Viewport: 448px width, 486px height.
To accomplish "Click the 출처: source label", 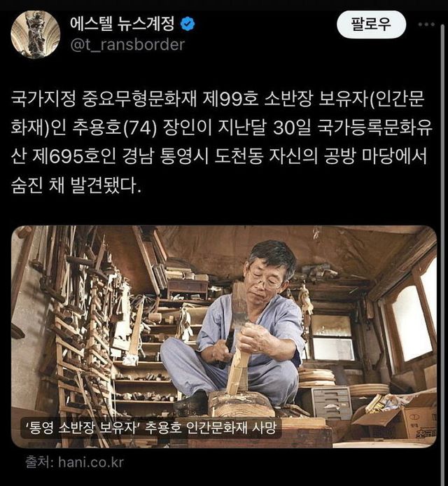I will point(40,462).
